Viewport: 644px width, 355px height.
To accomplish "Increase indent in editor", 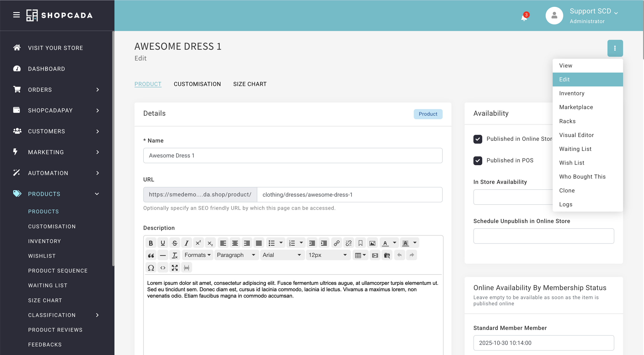I will coord(324,243).
